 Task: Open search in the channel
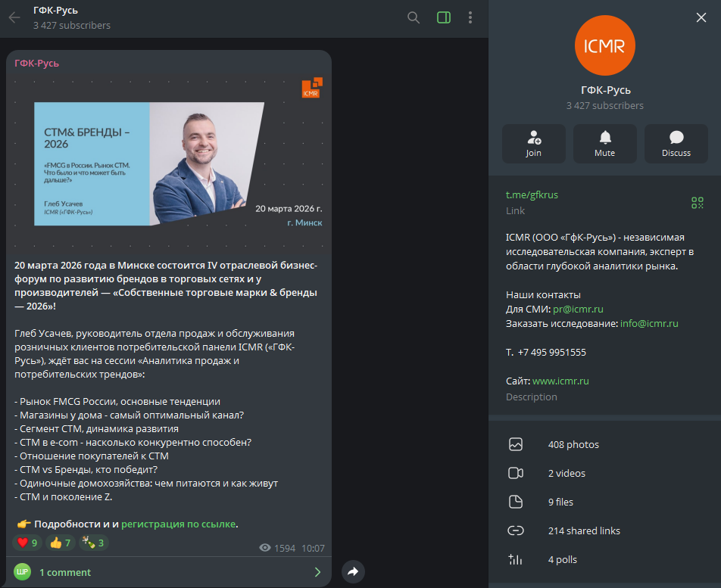click(414, 18)
